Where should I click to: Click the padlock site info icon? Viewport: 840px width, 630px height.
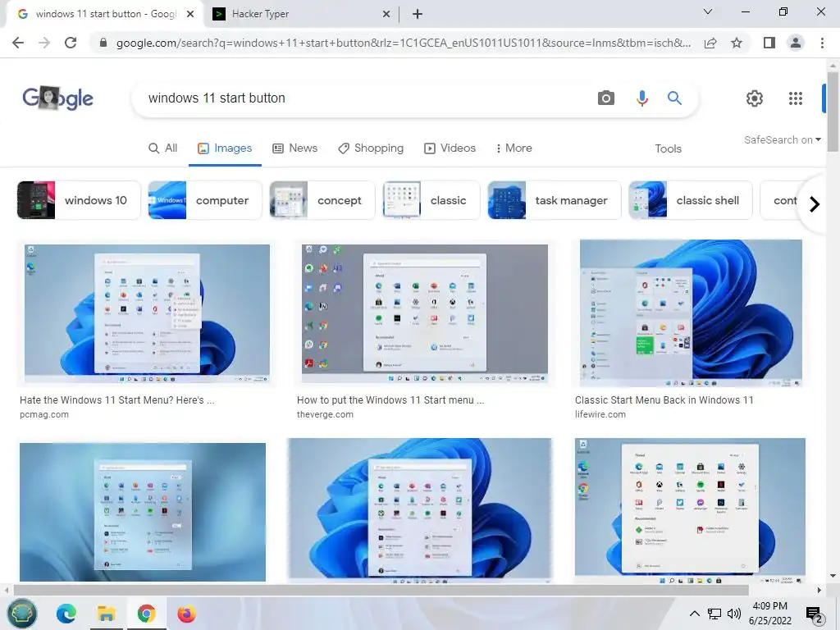(x=103, y=43)
